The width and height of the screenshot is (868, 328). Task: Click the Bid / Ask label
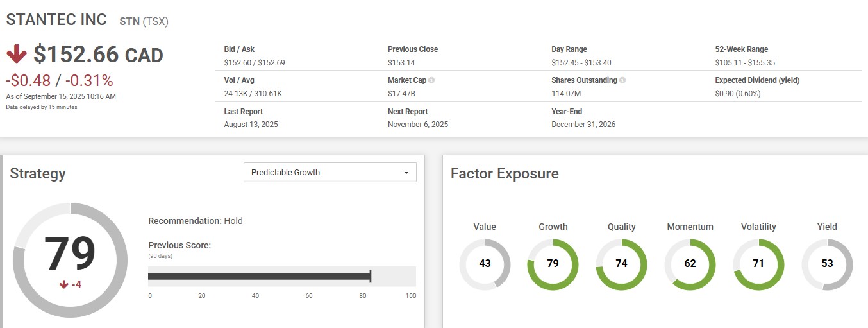[x=239, y=49]
